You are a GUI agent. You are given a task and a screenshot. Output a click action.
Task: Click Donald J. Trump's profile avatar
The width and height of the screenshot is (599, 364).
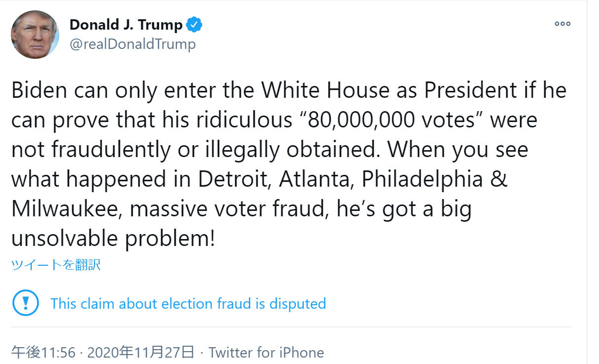35,34
